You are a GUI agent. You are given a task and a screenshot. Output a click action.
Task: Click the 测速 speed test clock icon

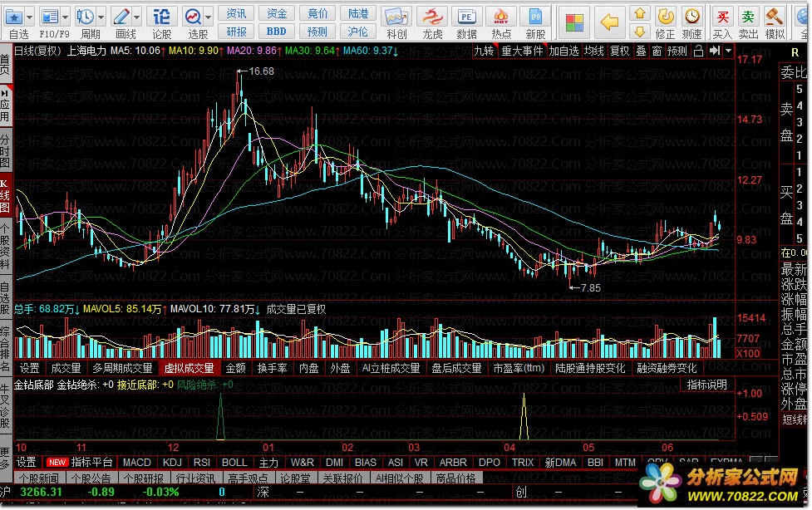[x=691, y=17]
